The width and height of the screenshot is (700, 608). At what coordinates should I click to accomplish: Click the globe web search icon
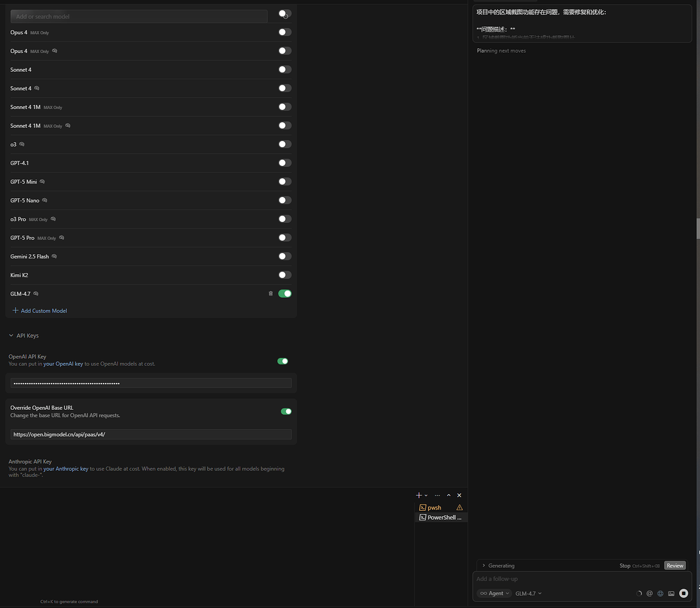[x=661, y=593]
